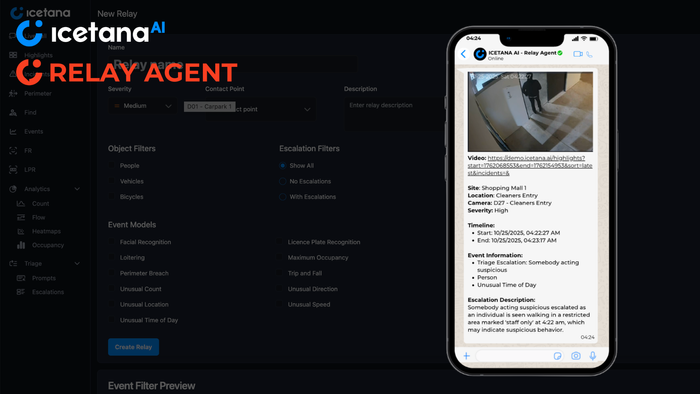Tap the sticker icon in chat input

[x=557, y=356]
